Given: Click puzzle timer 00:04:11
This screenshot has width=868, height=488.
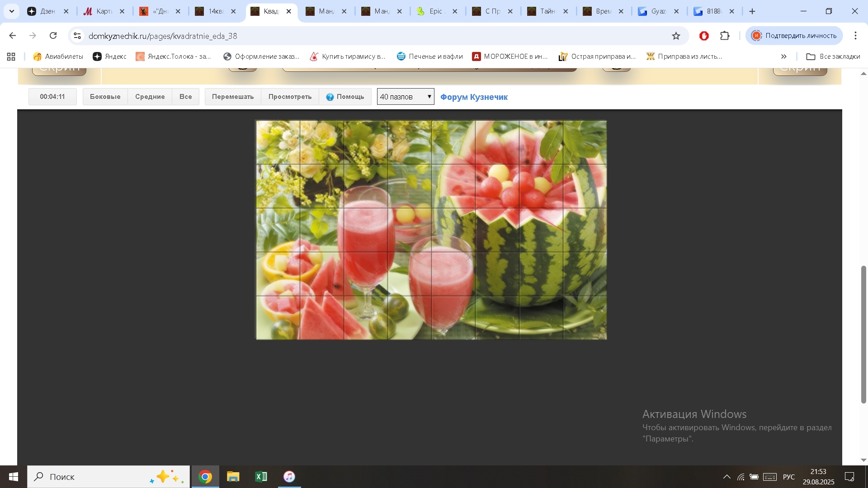Looking at the screenshot, I should click(x=52, y=97).
